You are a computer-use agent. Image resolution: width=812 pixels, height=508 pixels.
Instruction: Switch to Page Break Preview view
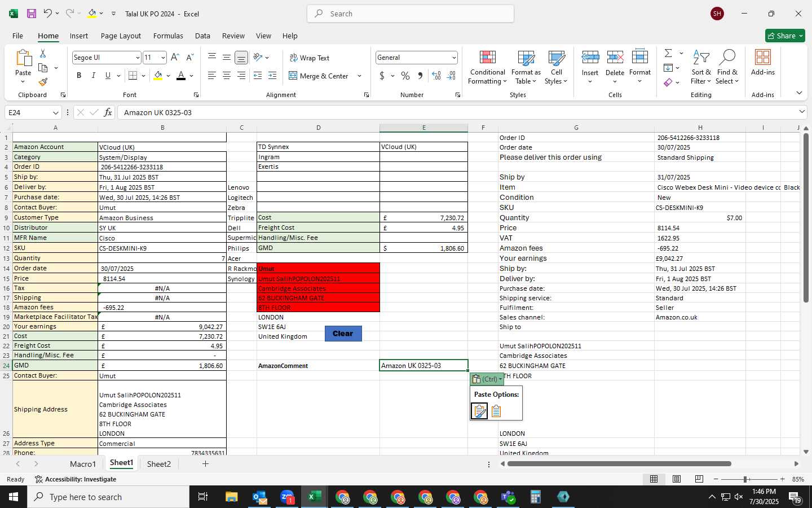[x=699, y=479]
